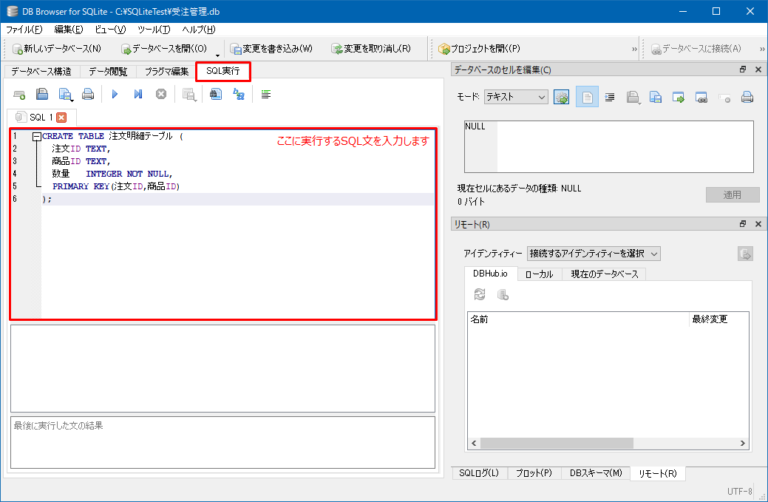Toggle the comment block icon with green lines
The height and width of the screenshot is (502, 768).
point(266,94)
